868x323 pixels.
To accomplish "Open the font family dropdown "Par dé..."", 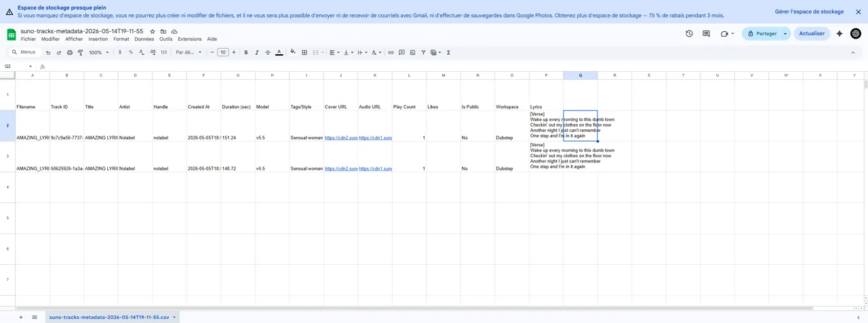I will [x=189, y=52].
